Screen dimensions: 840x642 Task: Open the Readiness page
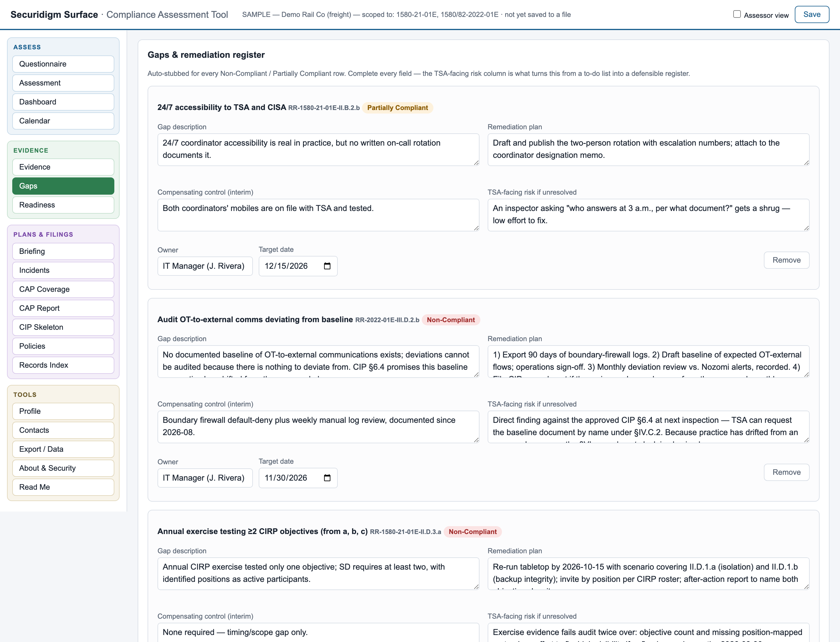[63, 205]
